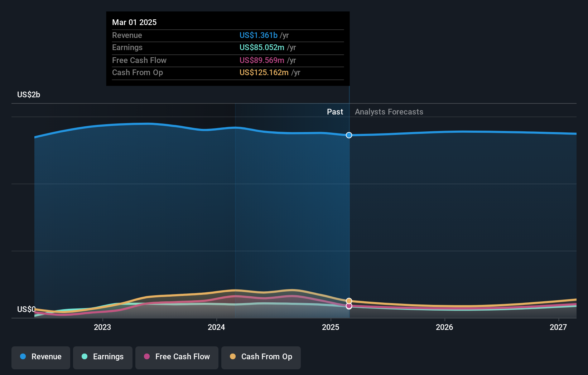
Task: Click the 2026 x-axis label
Action: tap(444, 327)
